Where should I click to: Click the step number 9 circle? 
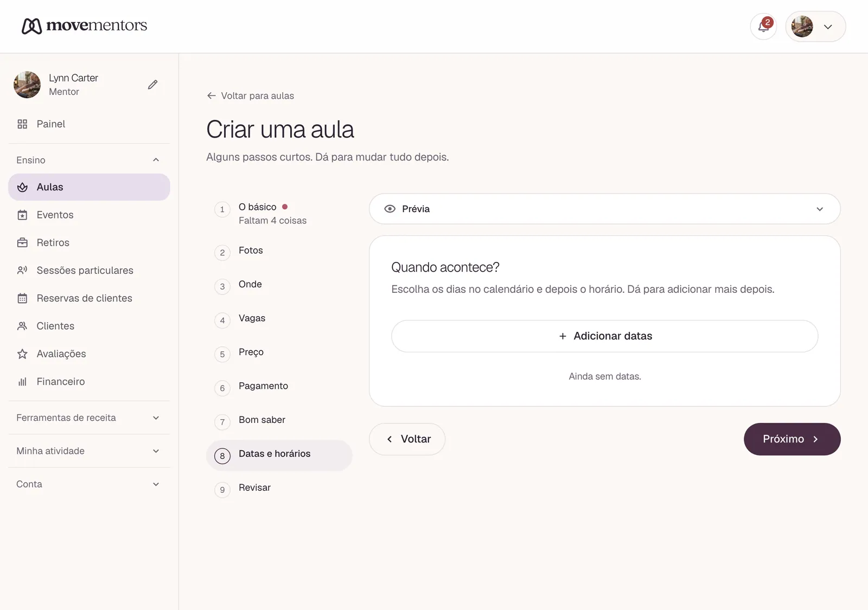pyautogui.click(x=222, y=490)
